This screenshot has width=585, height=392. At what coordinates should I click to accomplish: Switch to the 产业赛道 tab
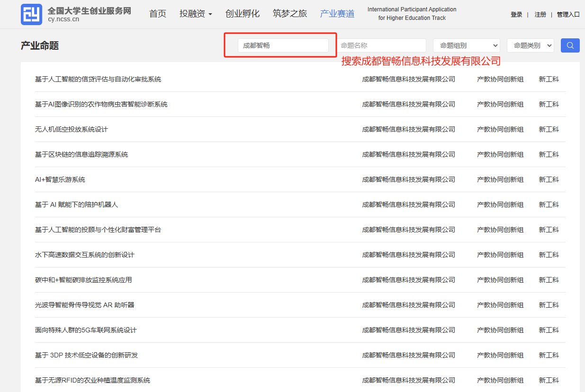337,14
